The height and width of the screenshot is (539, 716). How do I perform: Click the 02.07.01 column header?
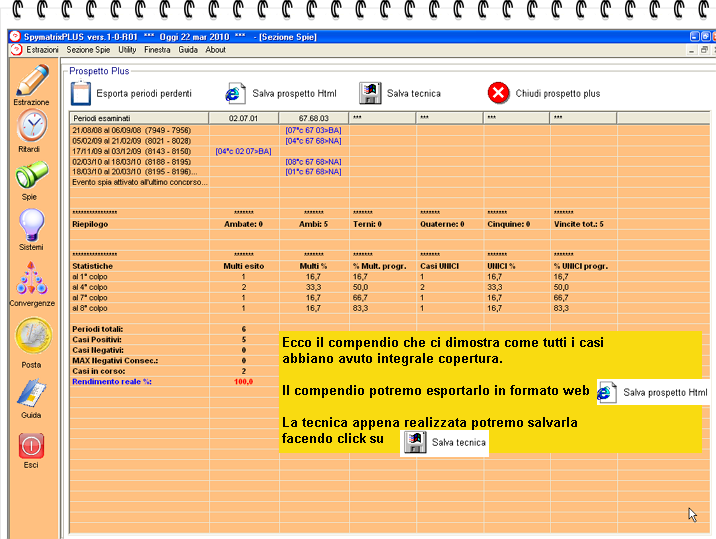pyautogui.click(x=243, y=118)
